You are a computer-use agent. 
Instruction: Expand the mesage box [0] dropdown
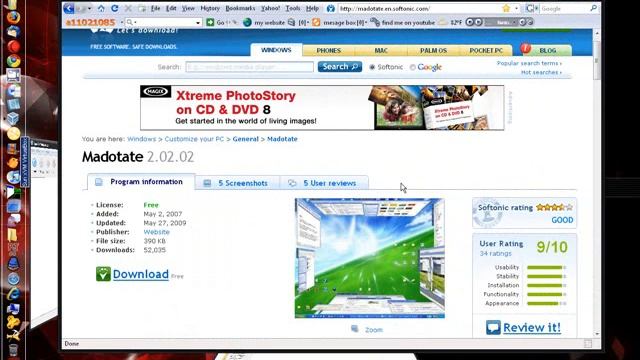(x=366, y=22)
